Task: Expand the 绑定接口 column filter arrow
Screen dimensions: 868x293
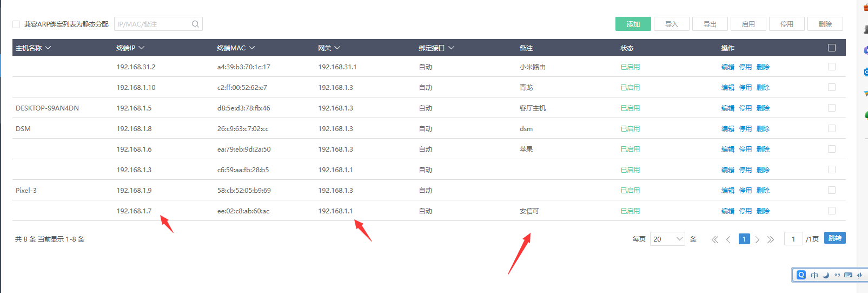Action: coord(452,48)
